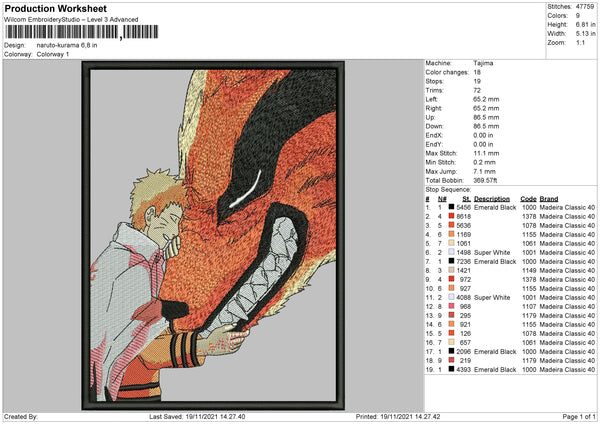
Task: Select Madeira Classic 40 brand in stop row 19
Action: point(567,369)
